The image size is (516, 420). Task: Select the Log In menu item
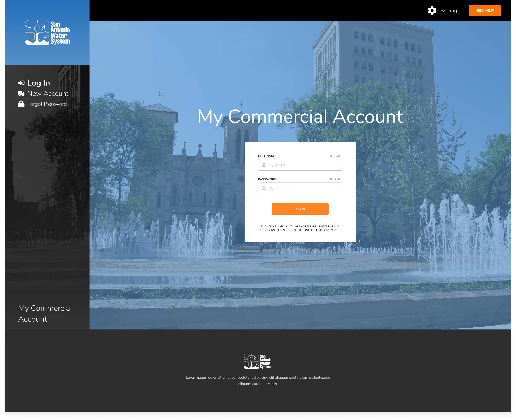[38, 83]
